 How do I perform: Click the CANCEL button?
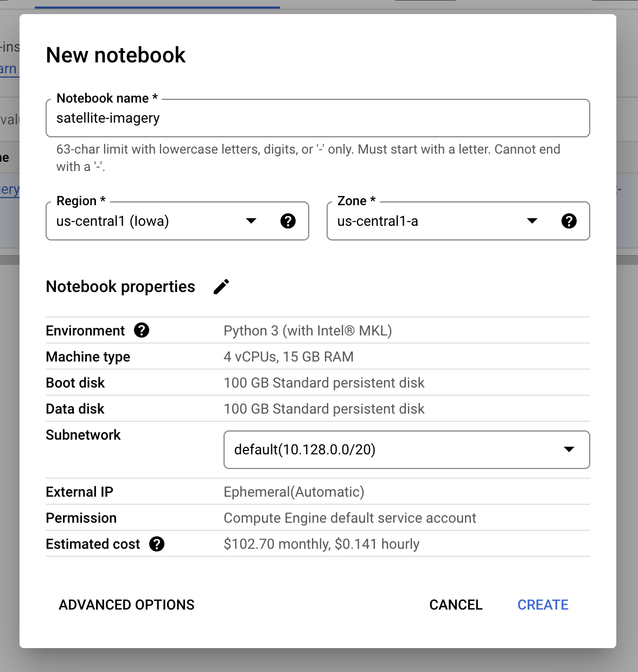(456, 604)
